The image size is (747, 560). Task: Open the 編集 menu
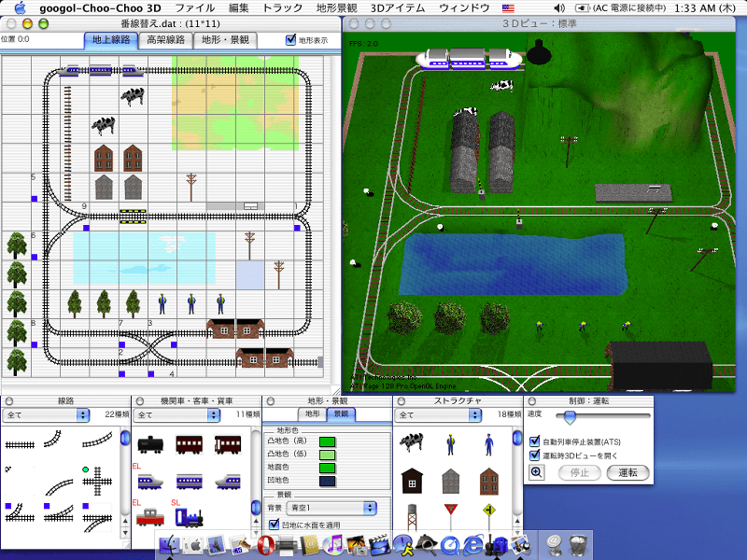point(238,8)
